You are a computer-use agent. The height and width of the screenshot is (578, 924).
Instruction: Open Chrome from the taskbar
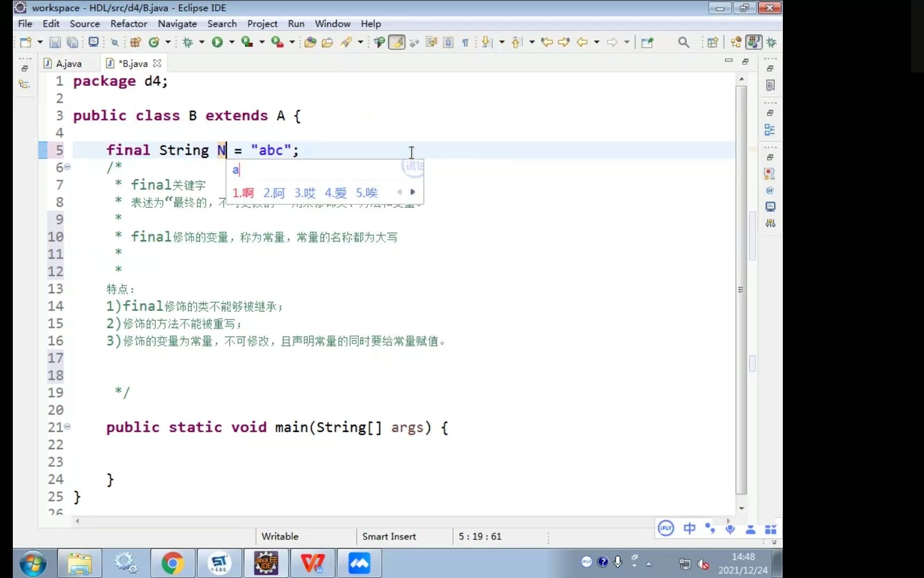click(x=173, y=563)
